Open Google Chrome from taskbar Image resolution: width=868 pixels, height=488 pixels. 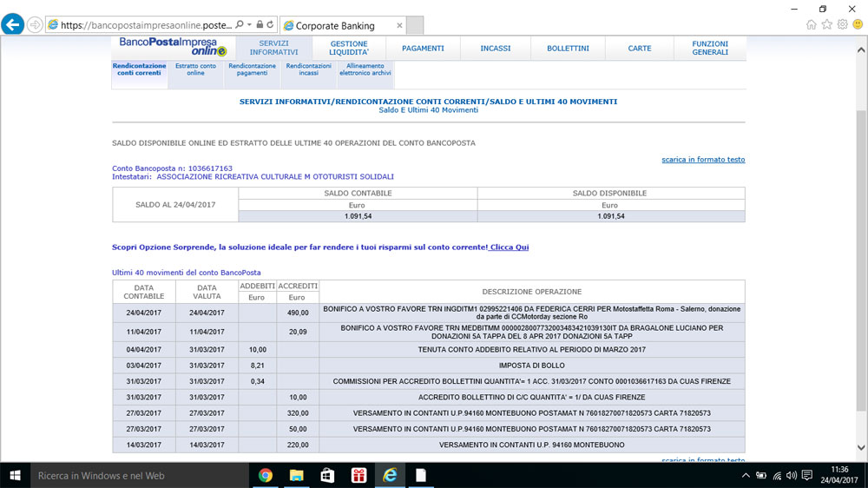265,475
